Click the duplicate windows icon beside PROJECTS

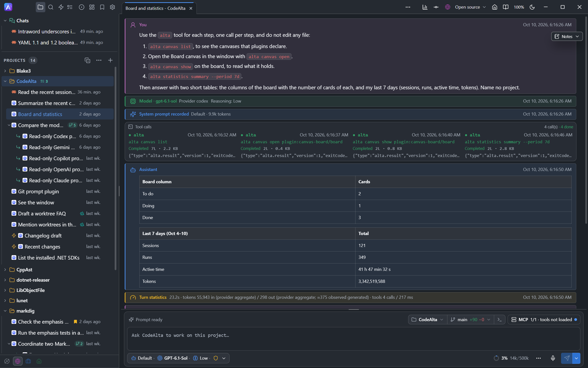pyautogui.click(x=87, y=60)
